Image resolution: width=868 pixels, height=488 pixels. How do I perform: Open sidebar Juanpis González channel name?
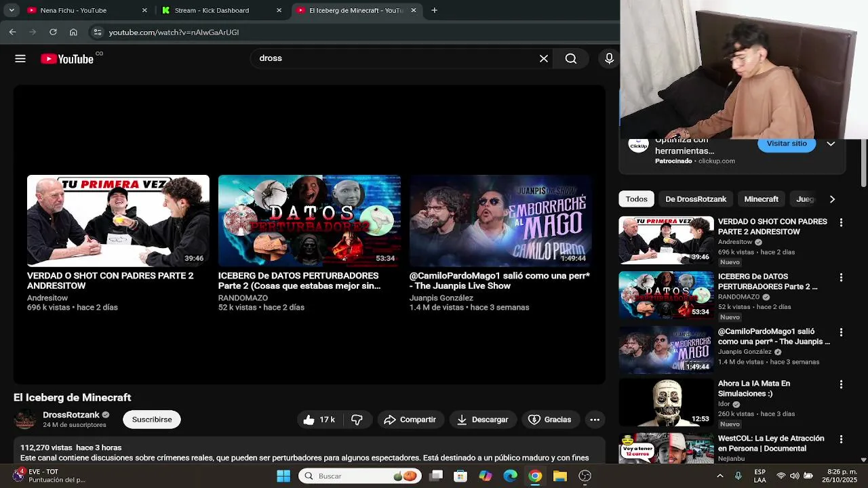pyautogui.click(x=745, y=352)
